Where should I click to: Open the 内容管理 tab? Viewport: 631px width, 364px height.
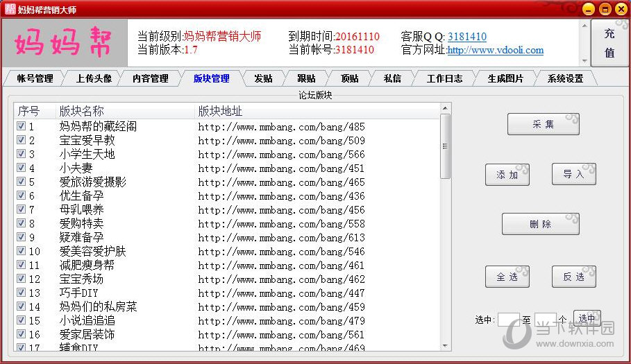[151, 78]
